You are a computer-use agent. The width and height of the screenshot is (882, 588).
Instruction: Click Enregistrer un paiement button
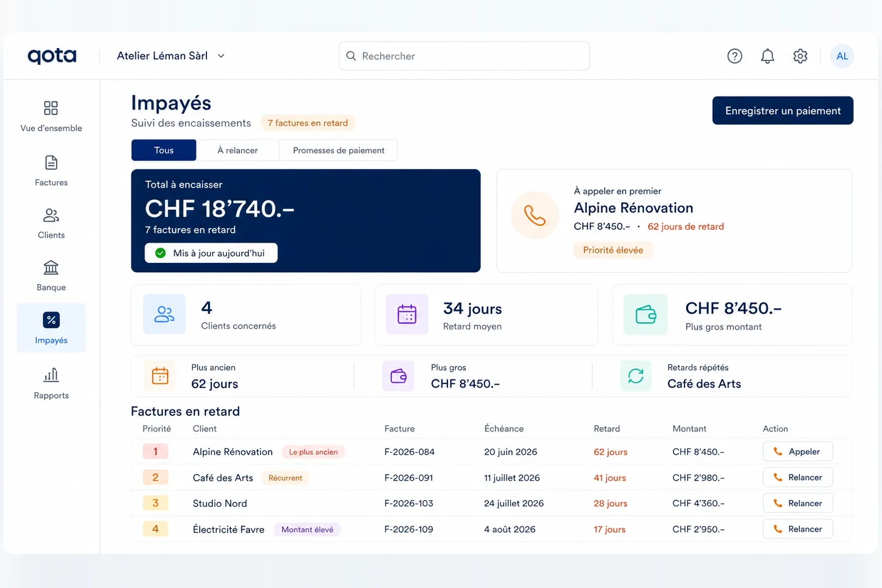point(782,111)
